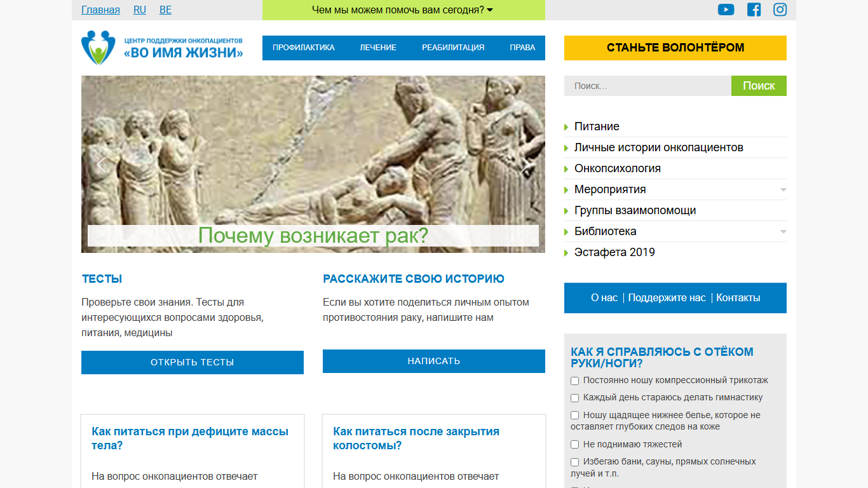Click the Написать button
The image size is (868, 488).
click(434, 361)
